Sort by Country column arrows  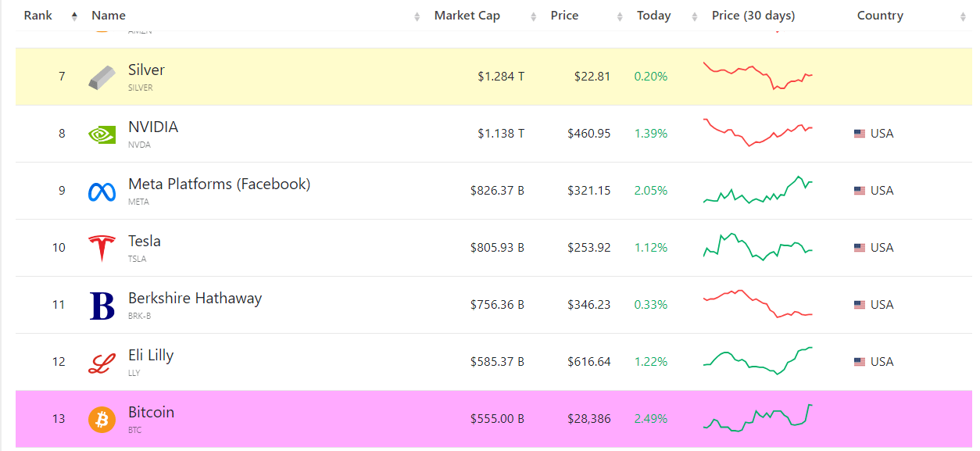coord(963,16)
